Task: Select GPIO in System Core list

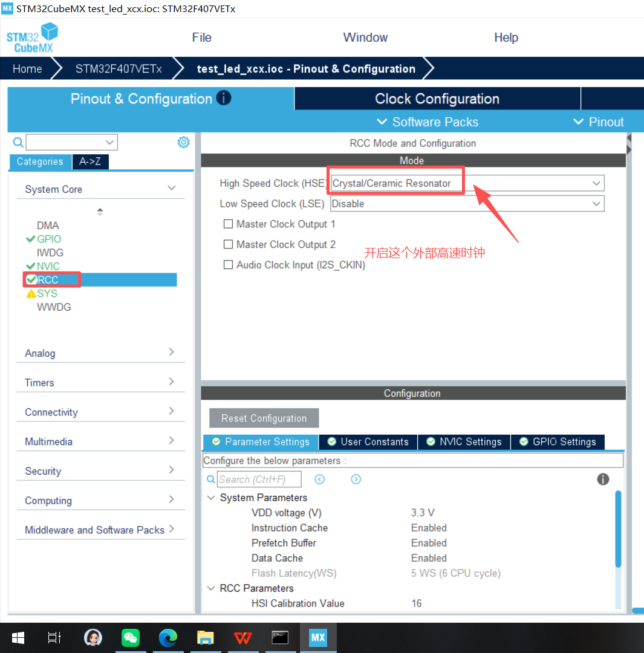Action: (x=49, y=239)
